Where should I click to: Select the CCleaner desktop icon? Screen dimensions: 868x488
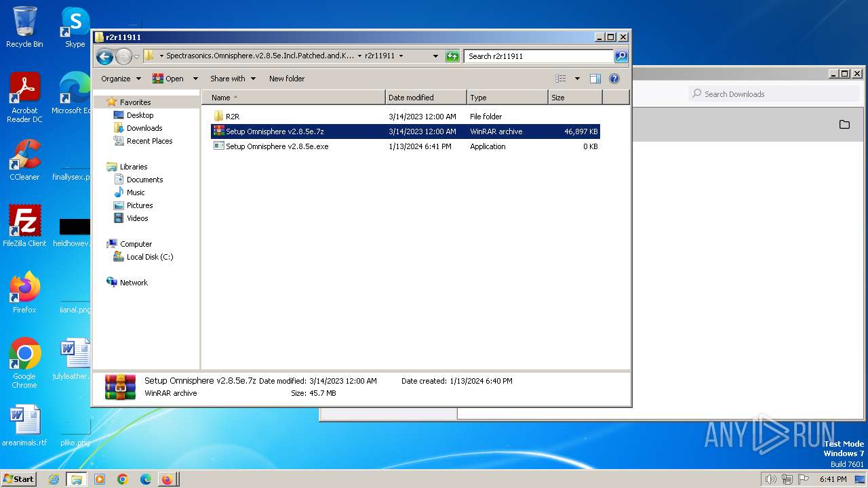(x=24, y=160)
